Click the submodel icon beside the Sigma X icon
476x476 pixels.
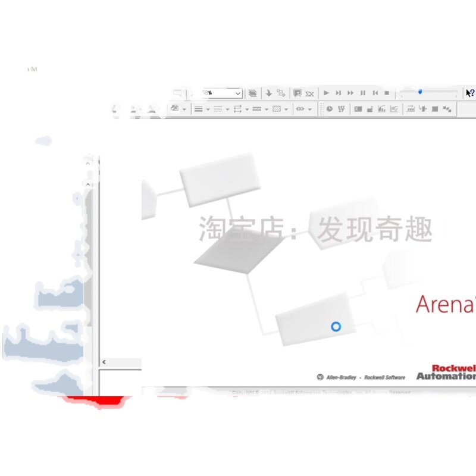tap(297, 93)
